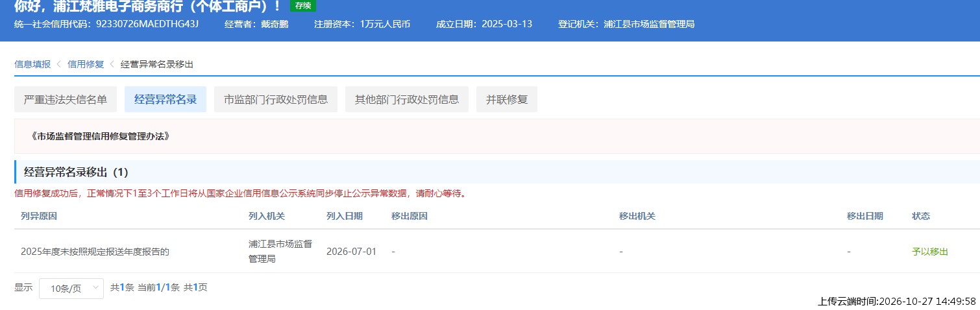Select the 浦江县市场监督管理局 table cell

[280, 252]
